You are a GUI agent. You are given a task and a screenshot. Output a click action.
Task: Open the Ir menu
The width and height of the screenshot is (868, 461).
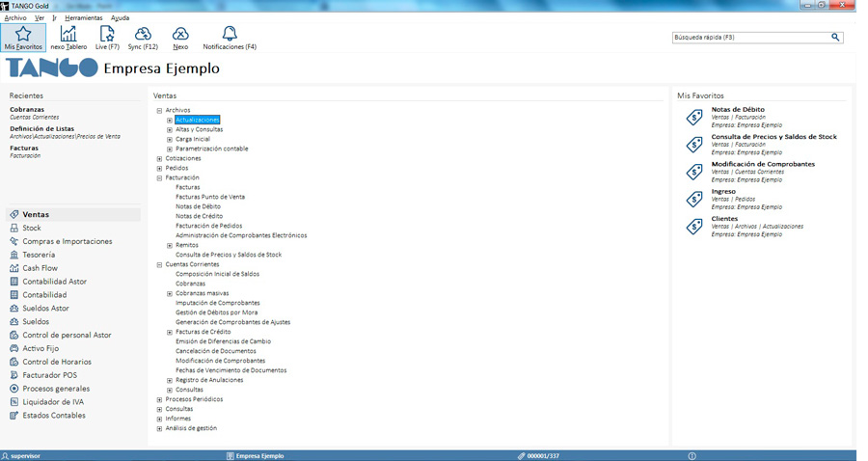point(54,17)
